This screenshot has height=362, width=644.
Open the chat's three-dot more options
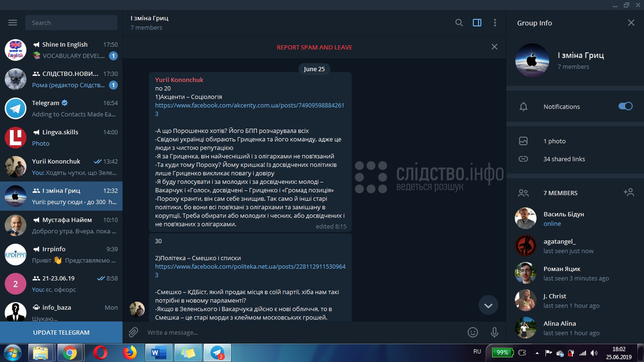[x=495, y=23]
